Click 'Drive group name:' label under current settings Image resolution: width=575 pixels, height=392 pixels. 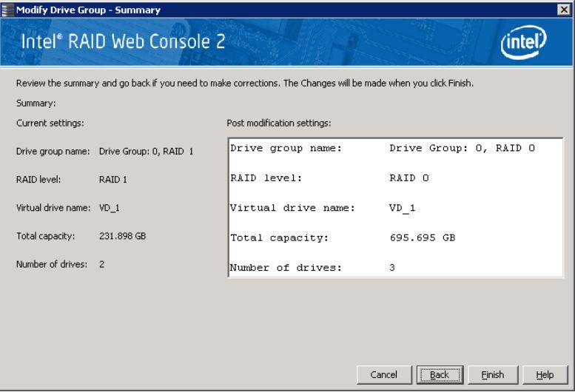coord(53,152)
